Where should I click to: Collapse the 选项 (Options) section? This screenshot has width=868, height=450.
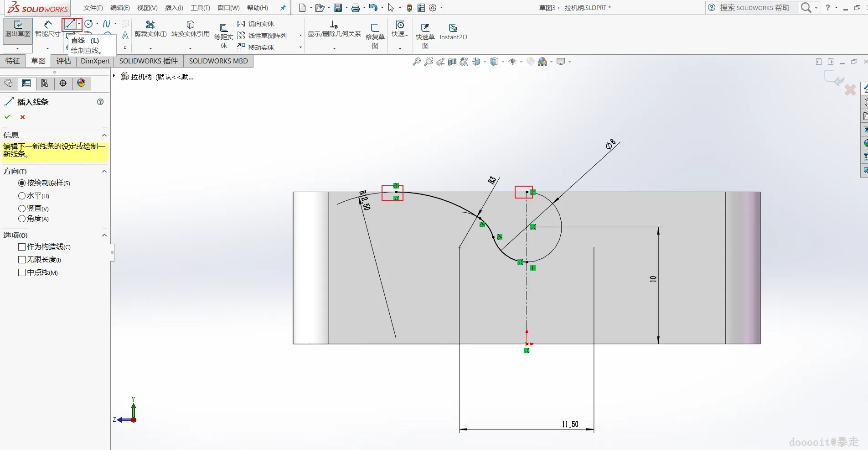[104, 235]
